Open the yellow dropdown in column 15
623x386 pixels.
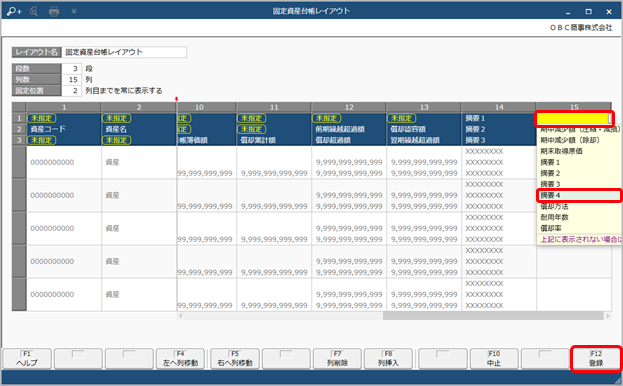tap(574, 118)
